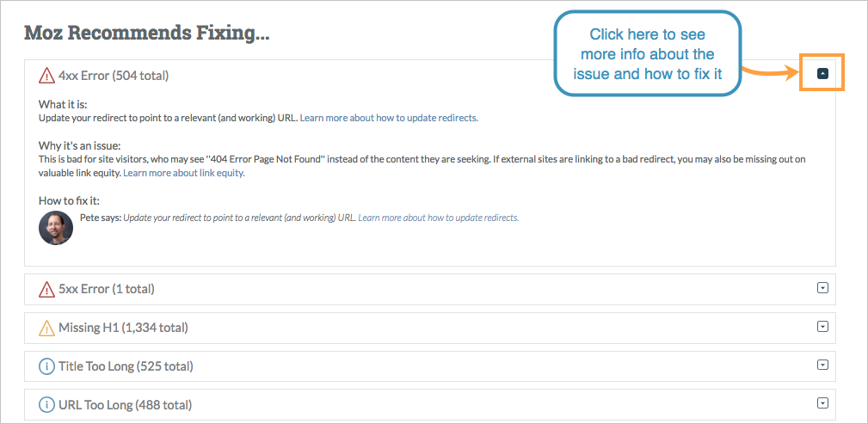Select the 'Title Too Long (525 total)' row title
The height and width of the screenshot is (424, 868).
click(x=126, y=366)
